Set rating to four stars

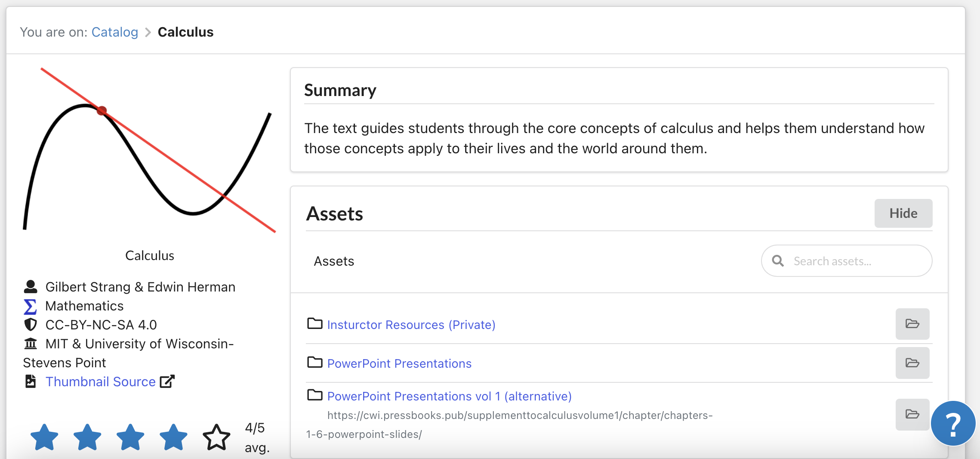click(x=173, y=437)
